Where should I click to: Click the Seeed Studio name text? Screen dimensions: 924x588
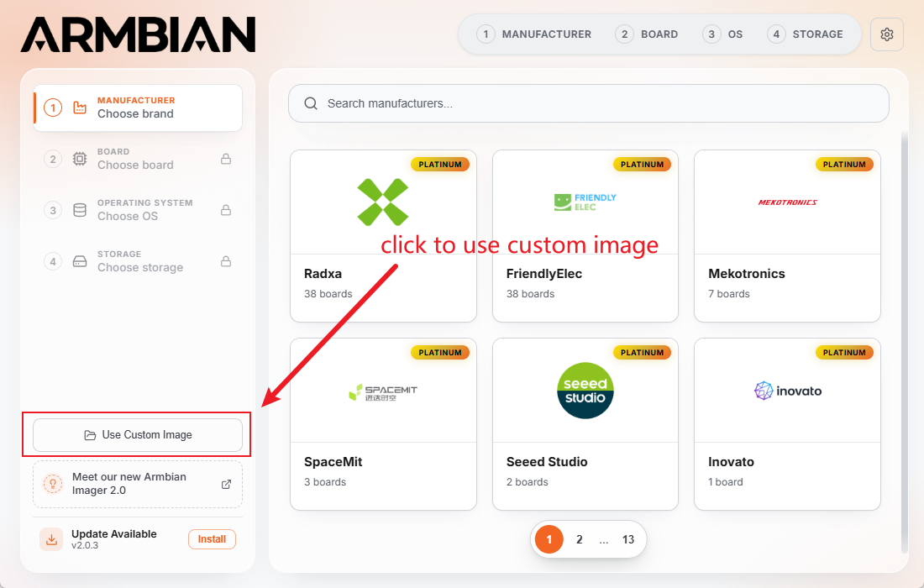[x=547, y=462]
